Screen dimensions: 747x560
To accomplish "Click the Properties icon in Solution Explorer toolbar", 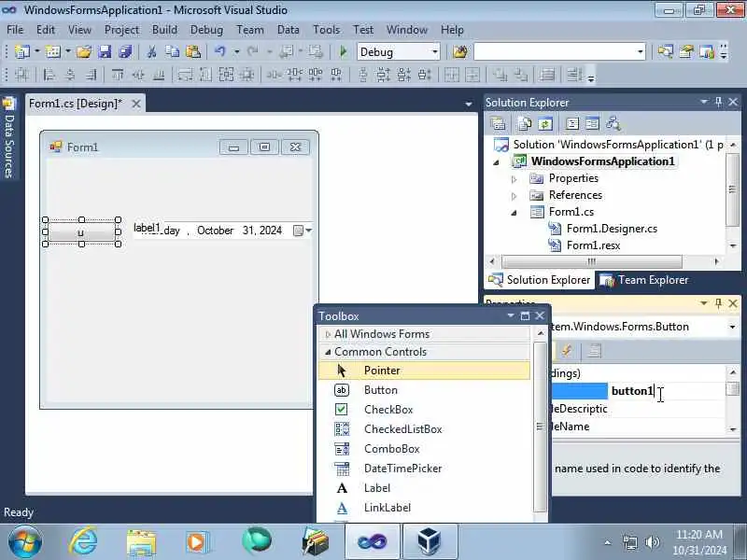I will pos(498,124).
